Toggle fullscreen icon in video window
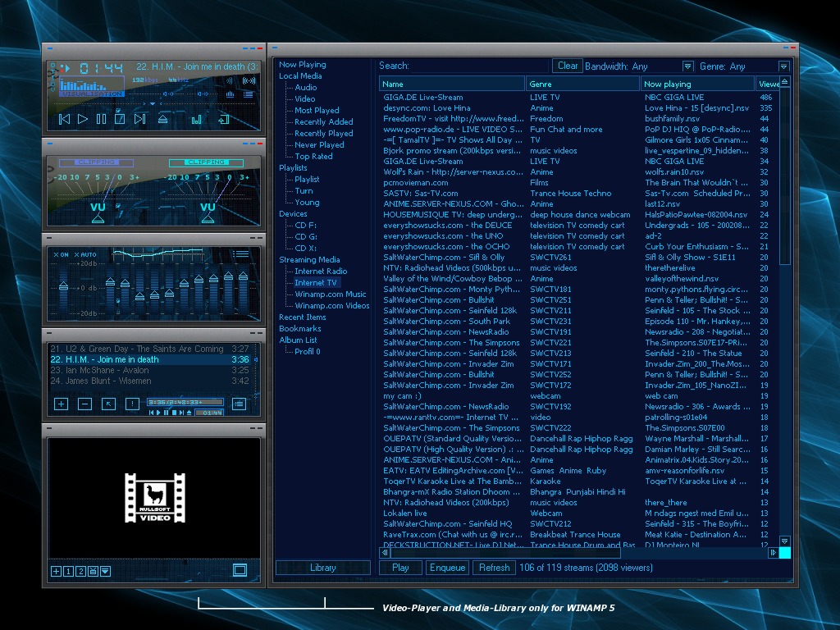The image size is (840, 630). (240, 570)
